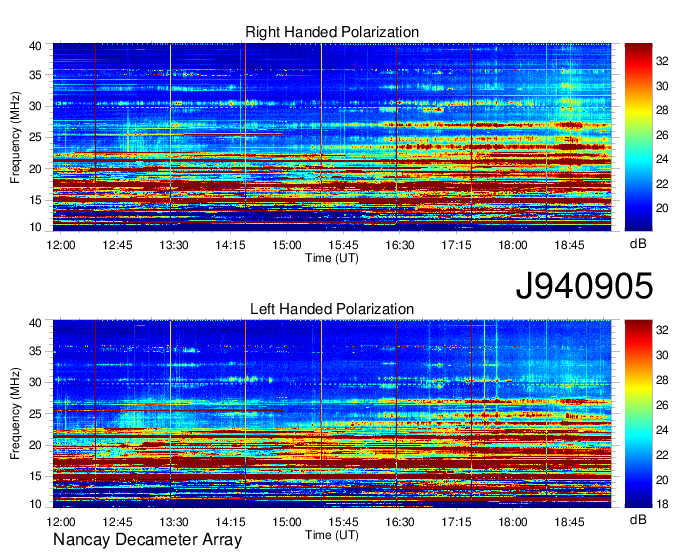Click the Right Handed plot's 'Time (UT)' label
This screenshot has width=680, height=552.
tap(332, 258)
